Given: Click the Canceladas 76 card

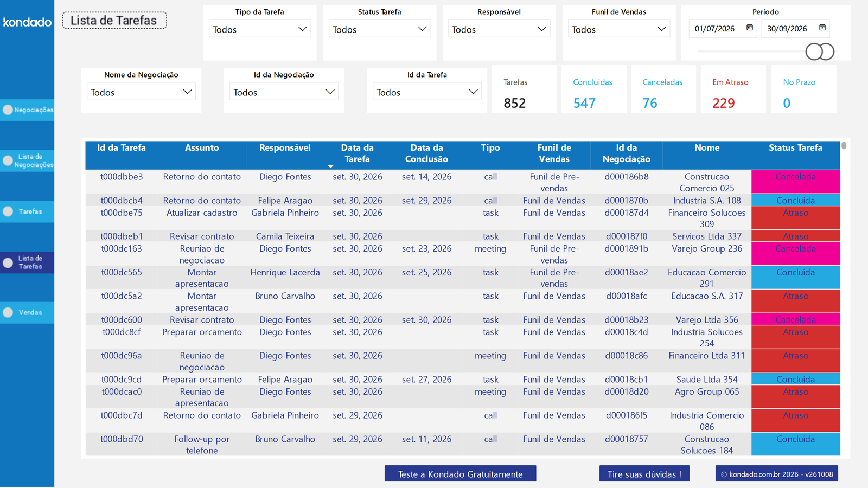Looking at the screenshot, I should (663, 89).
